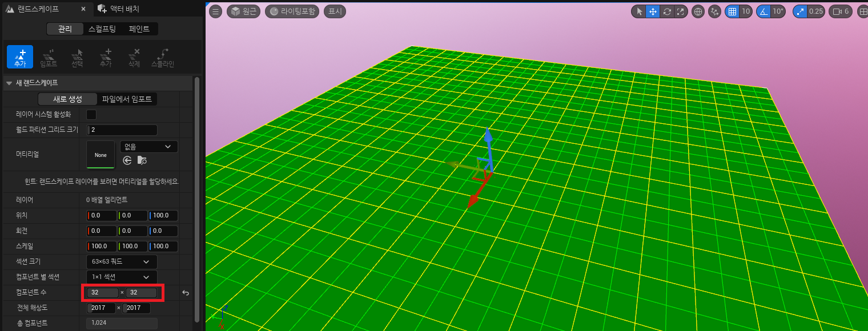Open viewport layout grid icon at right edge
The width and height of the screenshot is (868, 331).
pyautogui.click(x=862, y=11)
